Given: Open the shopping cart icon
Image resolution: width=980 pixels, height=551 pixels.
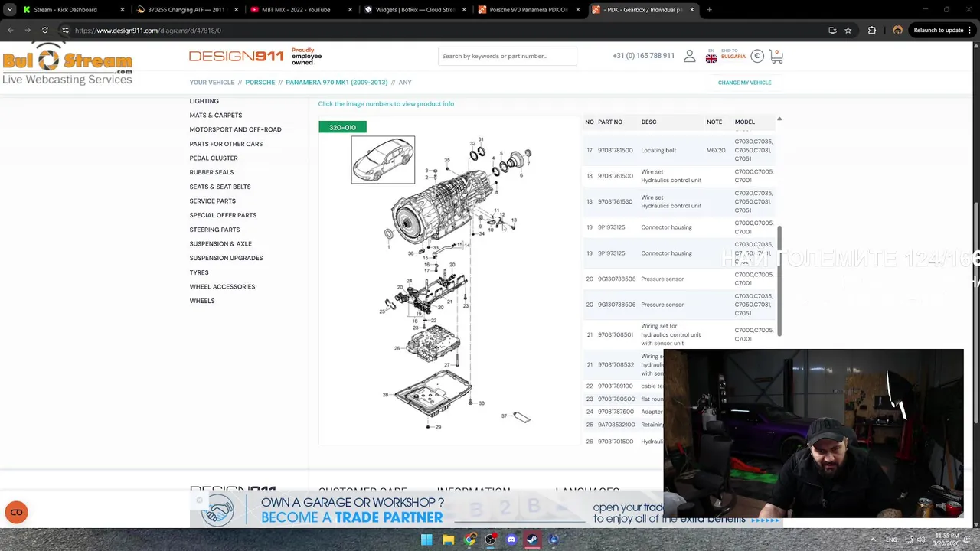Looking at the screenshot, I should 776,56.
